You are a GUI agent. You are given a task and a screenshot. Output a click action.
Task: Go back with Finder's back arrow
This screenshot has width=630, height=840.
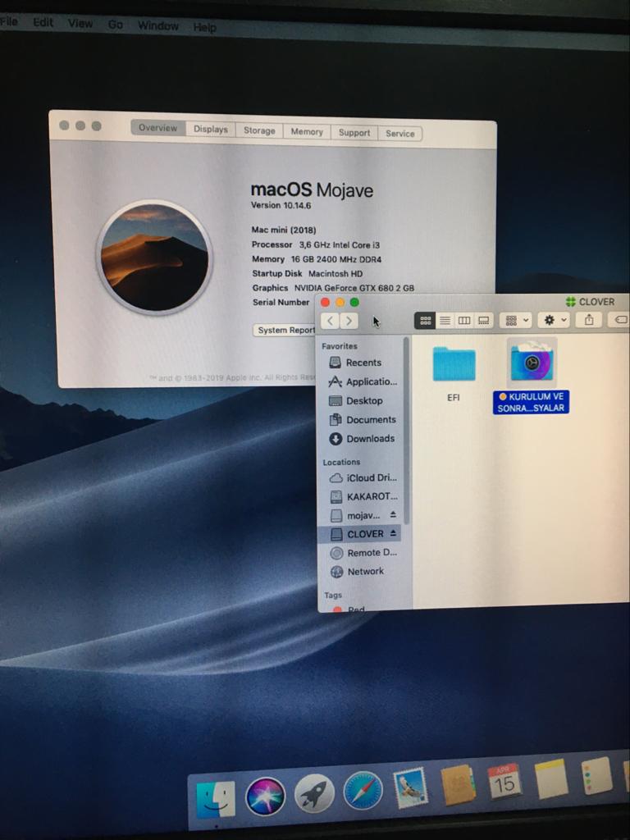point(330,321)
